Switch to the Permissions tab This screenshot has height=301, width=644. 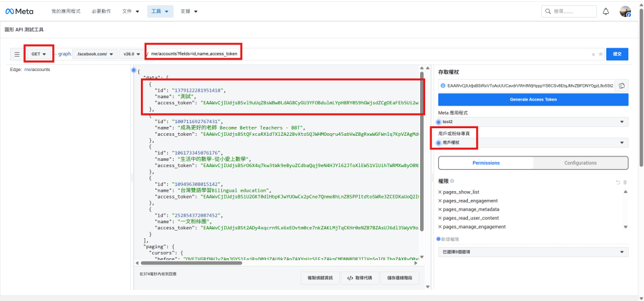tap(486, 163)
